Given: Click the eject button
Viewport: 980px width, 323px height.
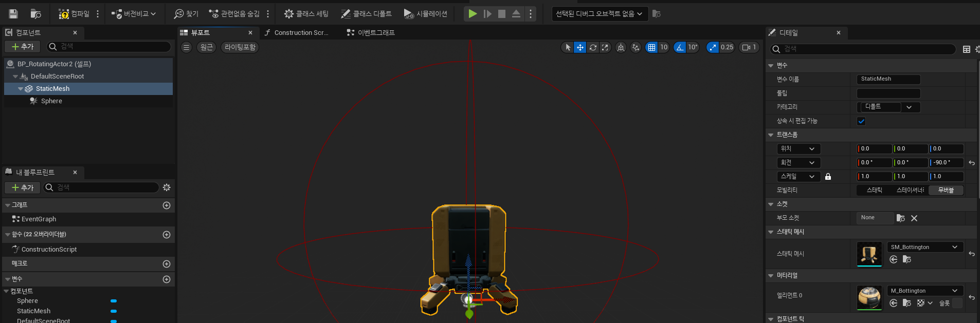Looking at the screenshot, I should click(x=516, y=14).
